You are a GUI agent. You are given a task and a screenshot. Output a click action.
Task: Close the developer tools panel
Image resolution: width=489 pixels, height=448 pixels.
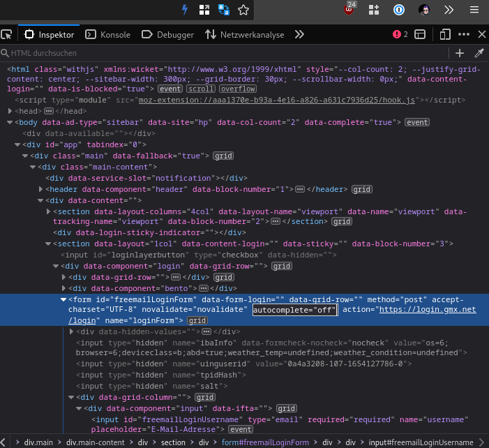click(482, 34)
